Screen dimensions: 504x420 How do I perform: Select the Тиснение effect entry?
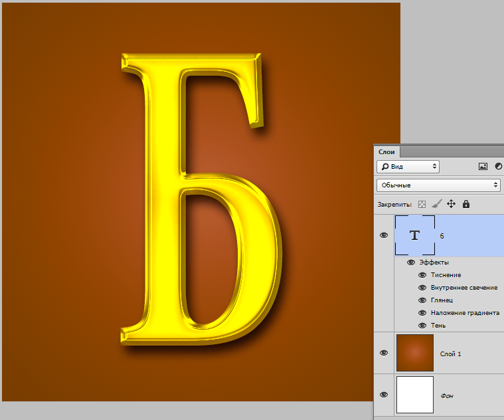[446, 275]
